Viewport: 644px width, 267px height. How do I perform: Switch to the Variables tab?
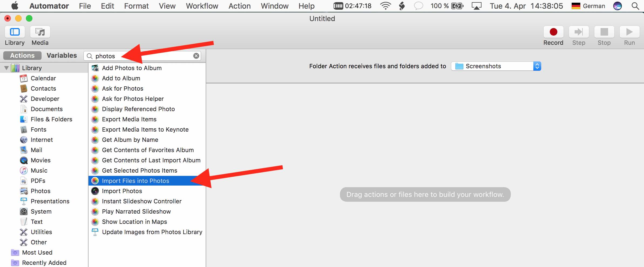pos(62,56)
